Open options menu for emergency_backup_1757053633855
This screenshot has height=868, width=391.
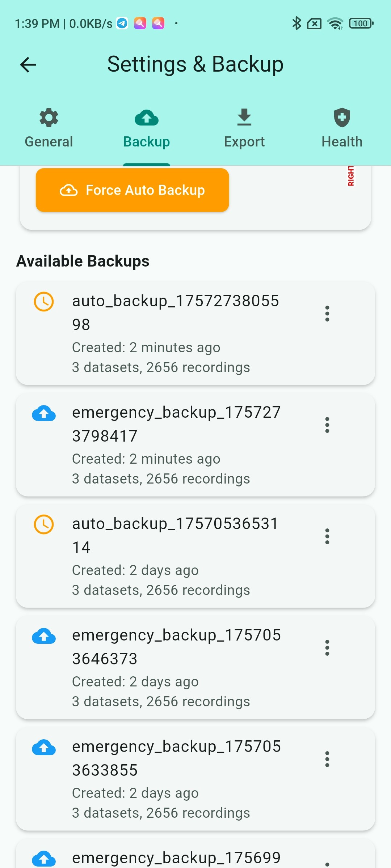tap(327, 759)
